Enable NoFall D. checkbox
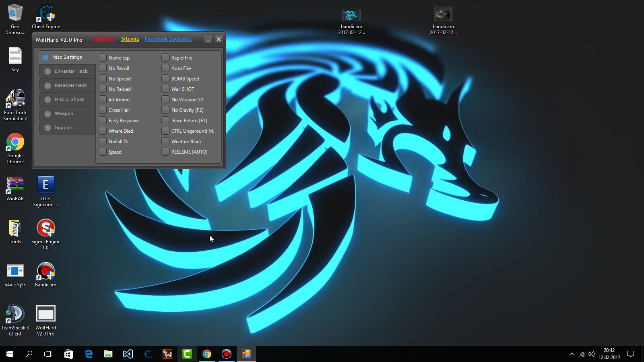Image resolution: width=644 pixels, height=362 pixels. click(x=103, y=141)
